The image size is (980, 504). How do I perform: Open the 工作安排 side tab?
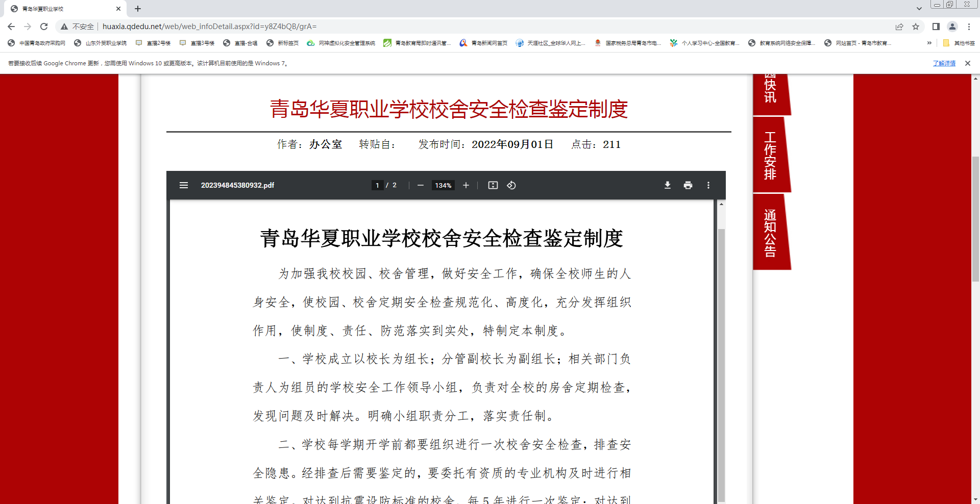770,155
